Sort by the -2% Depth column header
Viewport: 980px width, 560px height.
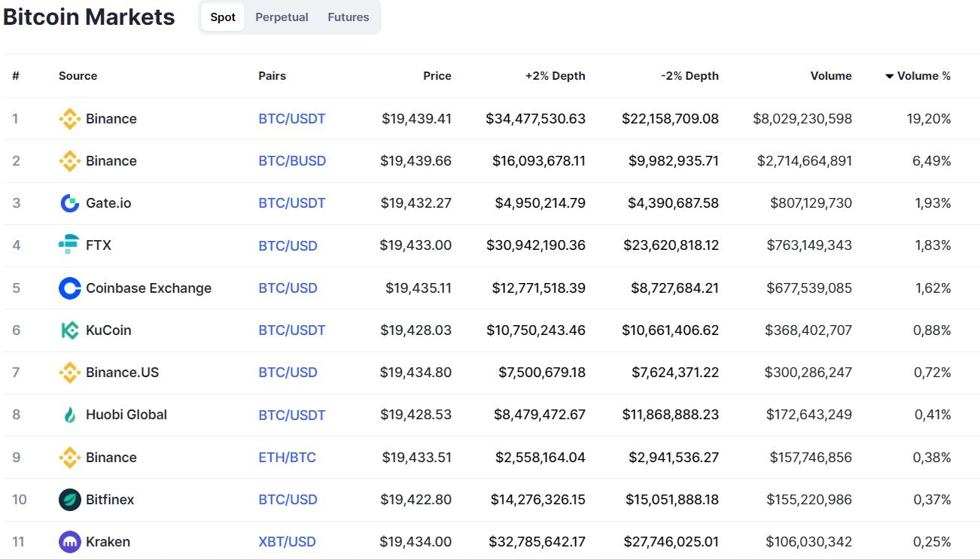point(689,76)
